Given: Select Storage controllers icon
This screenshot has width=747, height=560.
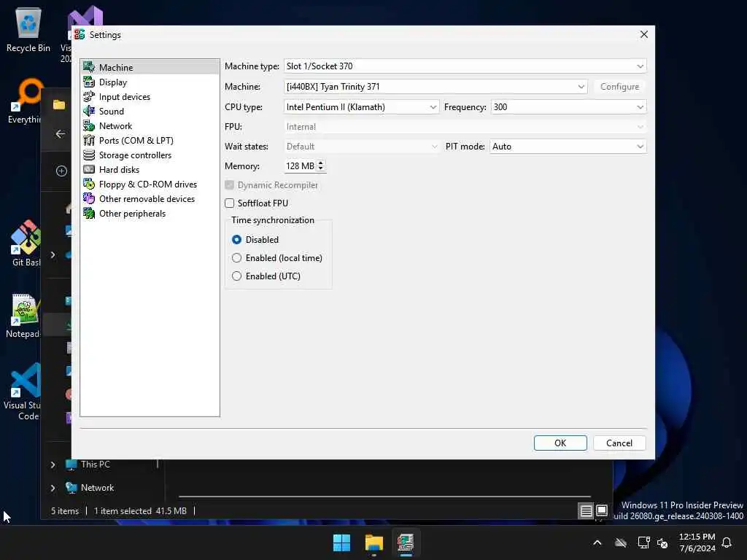Looking at the screenshot, I should pyautogui.click(x=89, y=155).
